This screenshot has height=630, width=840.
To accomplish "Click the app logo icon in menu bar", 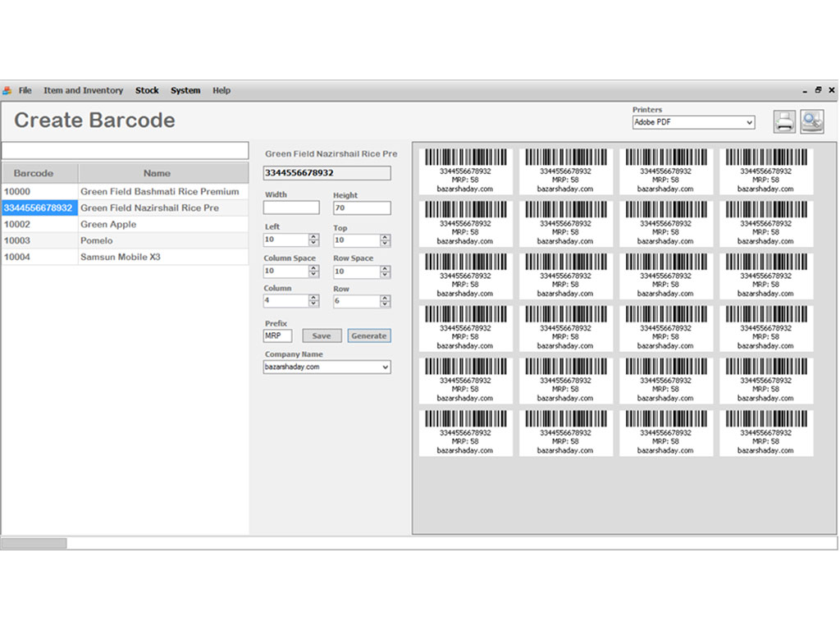I will point(7,90).
